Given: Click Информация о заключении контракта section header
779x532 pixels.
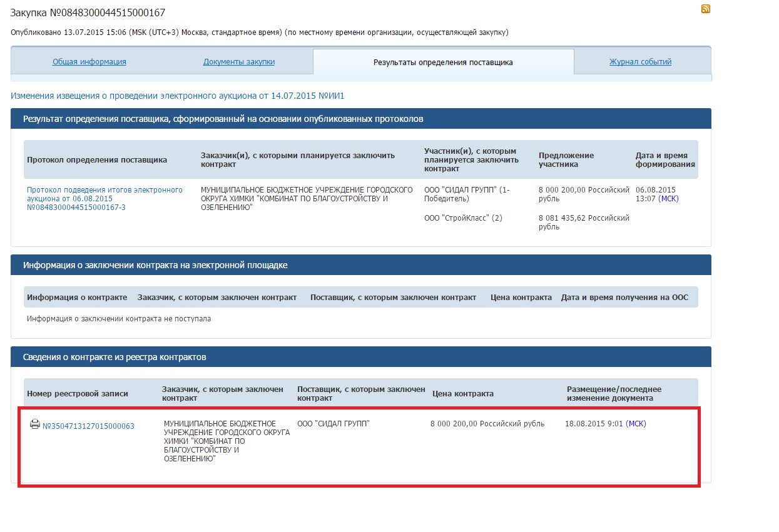Looking at the screenshot, I should 155,265.
